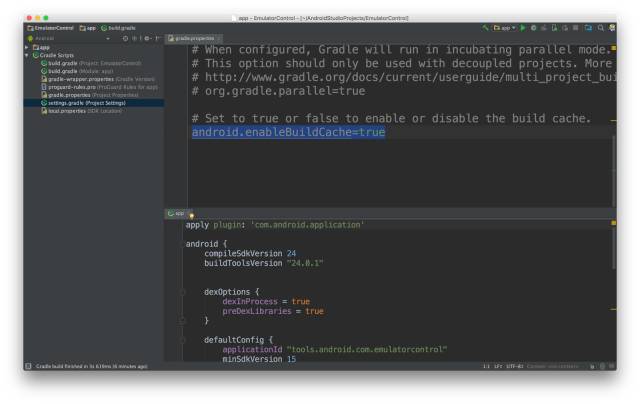Switch to the app editor tab in lower pane
Image resolution: width=640 pixels, height=404 pixels.
coord(176,213)
